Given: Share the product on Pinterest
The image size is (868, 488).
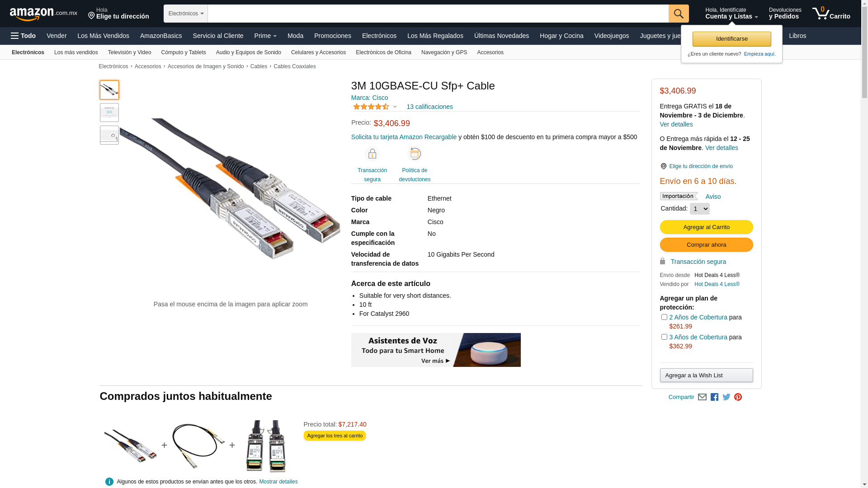Looking at the screenshot, I should click(738, 397).
